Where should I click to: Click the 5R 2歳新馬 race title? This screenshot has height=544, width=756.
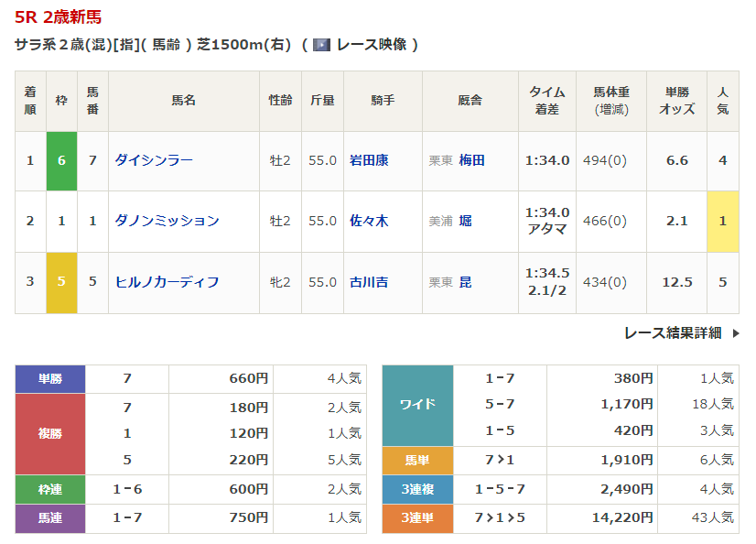[x=59, y=16]
